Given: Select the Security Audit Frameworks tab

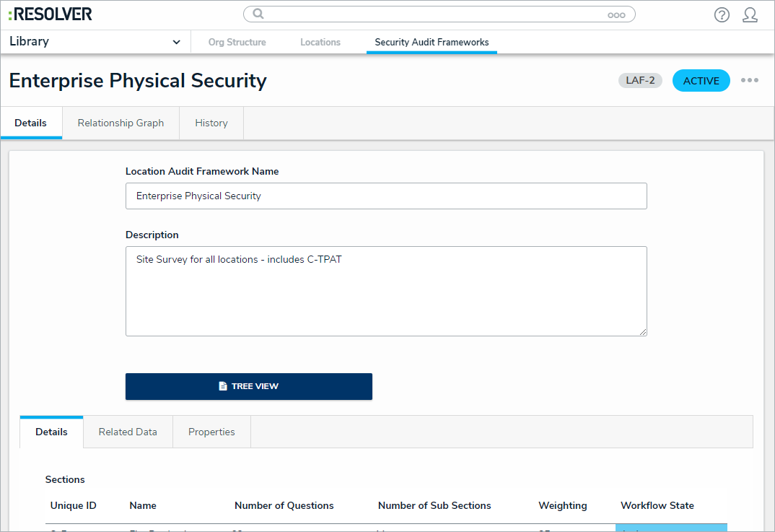Looking at the screenshot, I should click(x=432, y=43).
